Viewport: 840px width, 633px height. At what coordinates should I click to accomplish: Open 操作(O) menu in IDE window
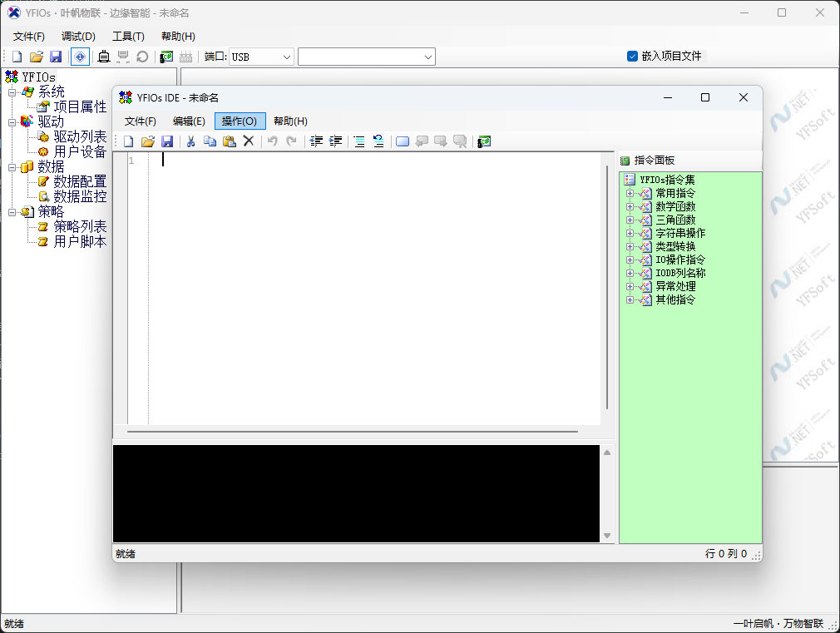[240, 121]
